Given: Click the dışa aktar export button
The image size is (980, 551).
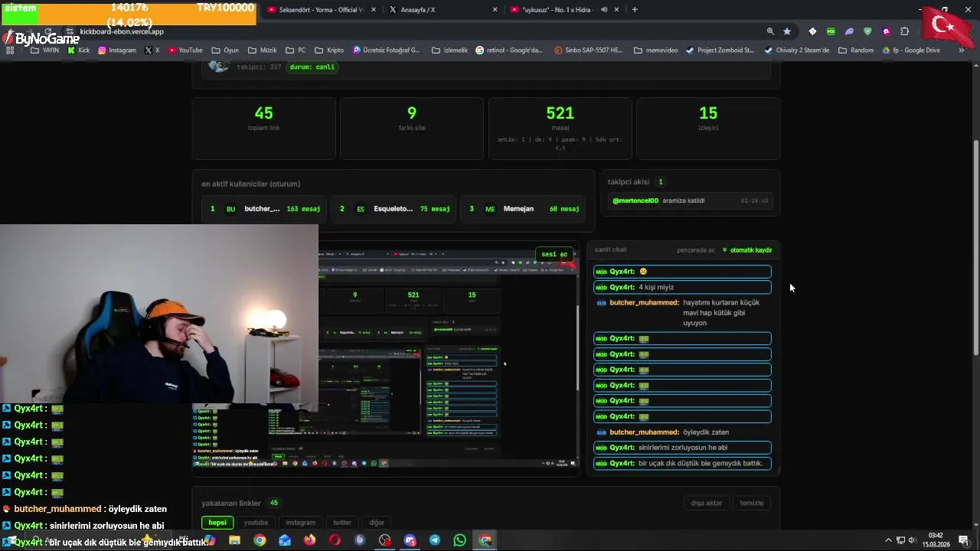Looking at the screenshot, I should click(706, 503).
